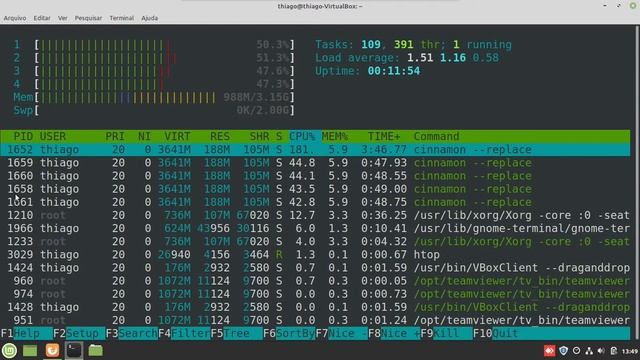Click the terminal vertical scrollbar

[x=637, y=182]
